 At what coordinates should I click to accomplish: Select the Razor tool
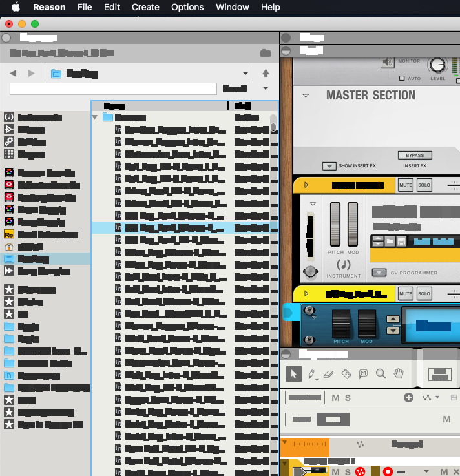point(346,374)
